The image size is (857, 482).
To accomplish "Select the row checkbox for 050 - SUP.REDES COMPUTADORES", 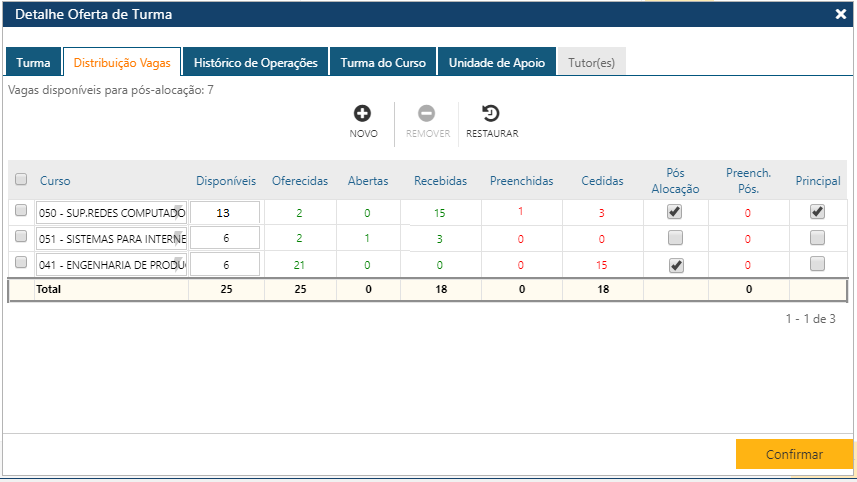I will 21,211.
